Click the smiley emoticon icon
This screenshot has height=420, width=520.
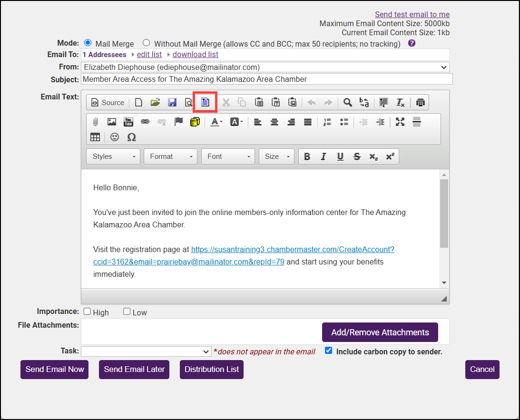point(115,137)
